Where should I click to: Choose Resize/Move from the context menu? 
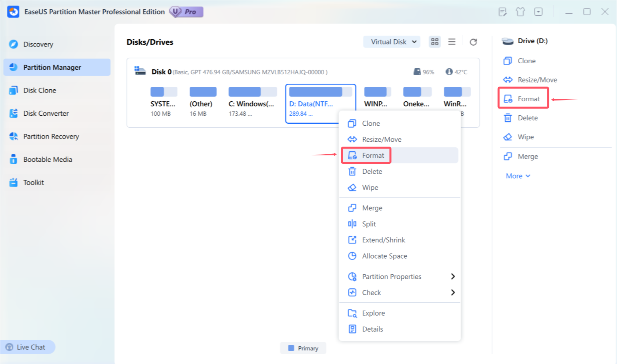(400, 139)
